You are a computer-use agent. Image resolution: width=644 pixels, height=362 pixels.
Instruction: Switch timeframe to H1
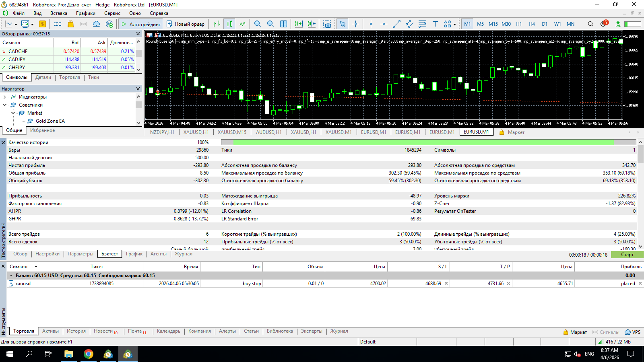tap(519, 24)
